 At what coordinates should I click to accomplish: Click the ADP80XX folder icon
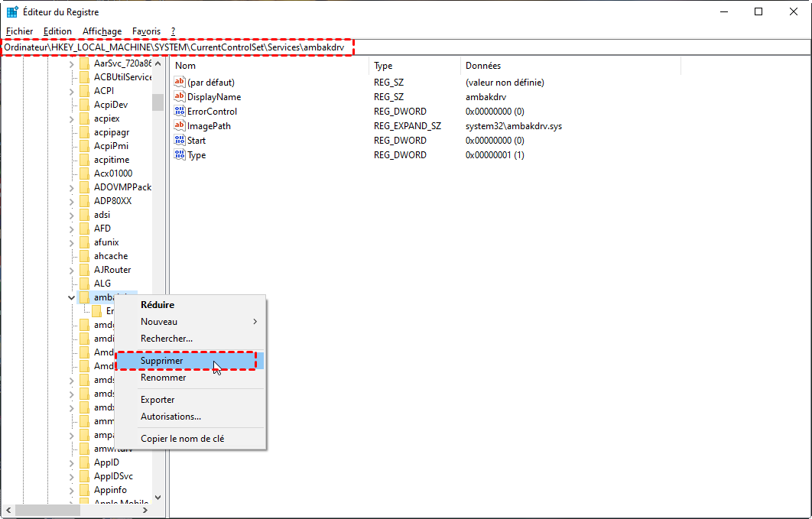coord(84,201)
